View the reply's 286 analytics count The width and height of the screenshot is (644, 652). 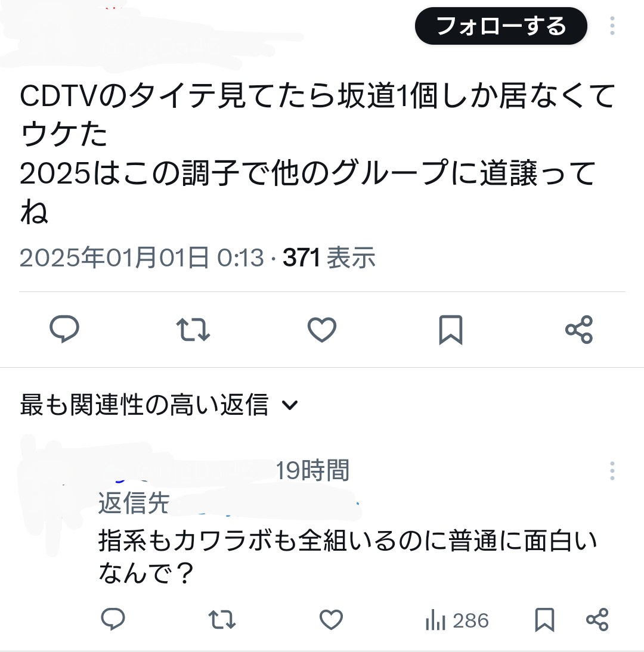click(x=457, y=620)
